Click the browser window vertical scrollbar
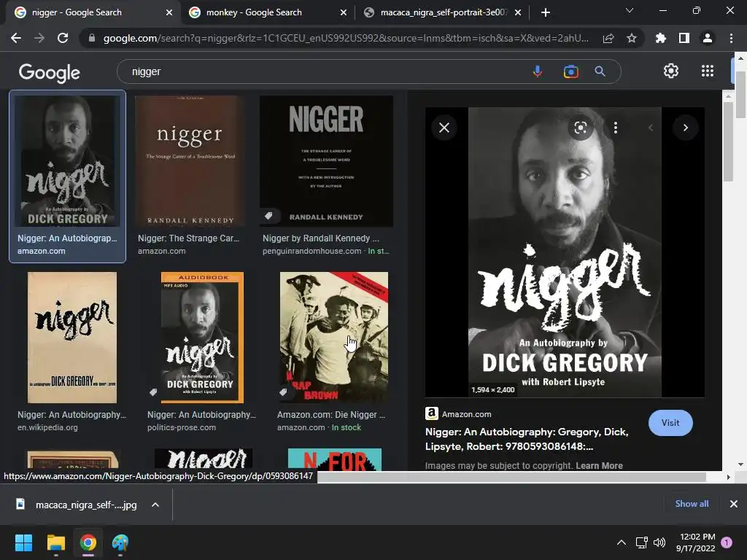This screenshot has height=560, width=747. coord(740,94)
